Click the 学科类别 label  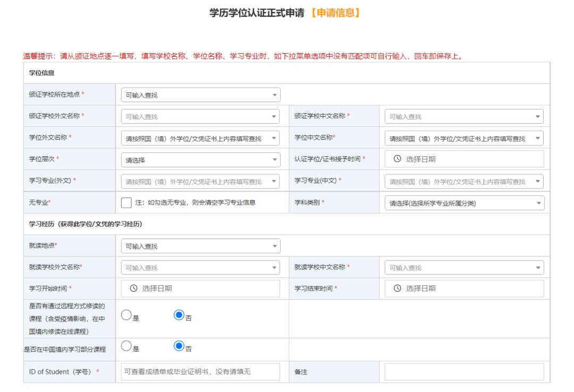(307, 202)
